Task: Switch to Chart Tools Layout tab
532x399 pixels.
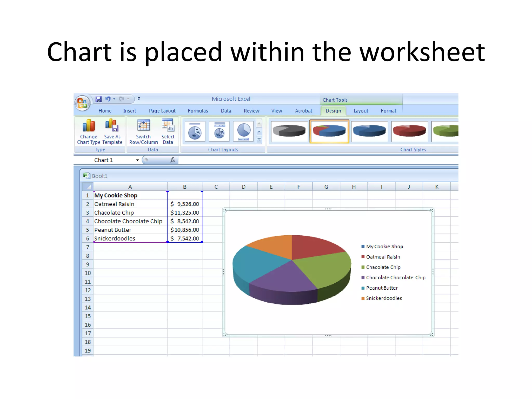Action: (361, 111)
